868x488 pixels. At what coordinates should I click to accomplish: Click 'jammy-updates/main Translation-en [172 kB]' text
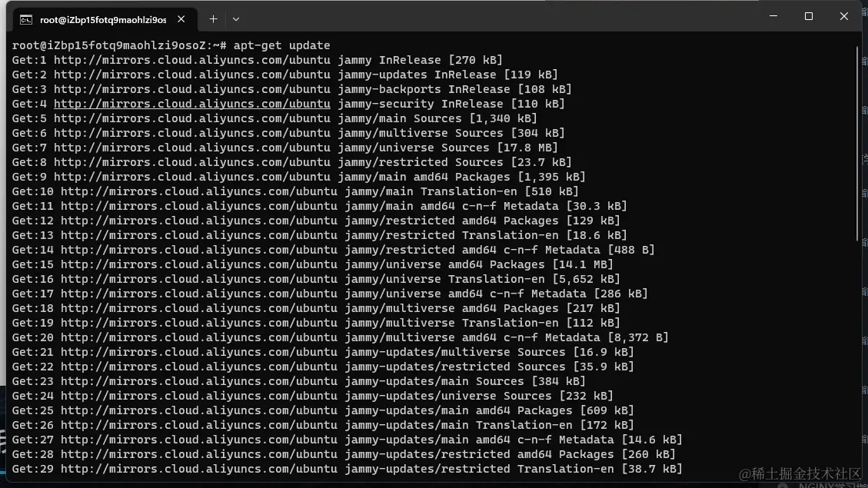(490, 425)
